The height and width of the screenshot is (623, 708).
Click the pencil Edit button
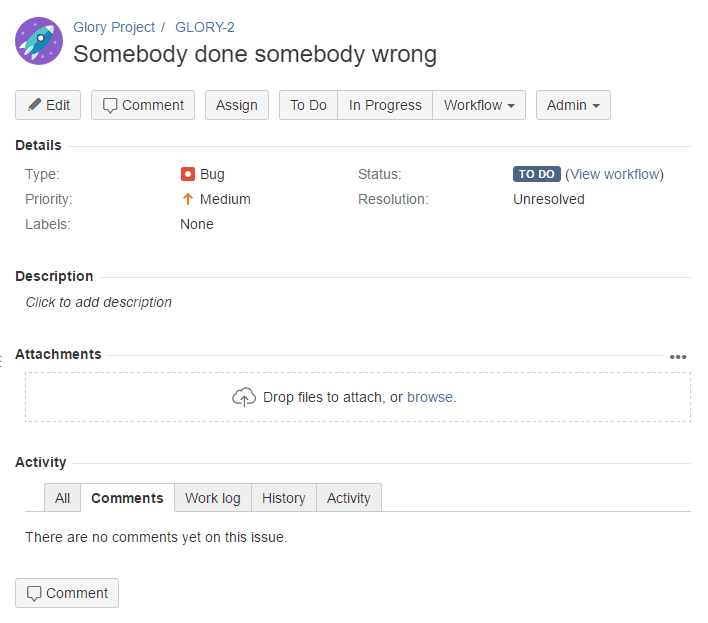48,105
